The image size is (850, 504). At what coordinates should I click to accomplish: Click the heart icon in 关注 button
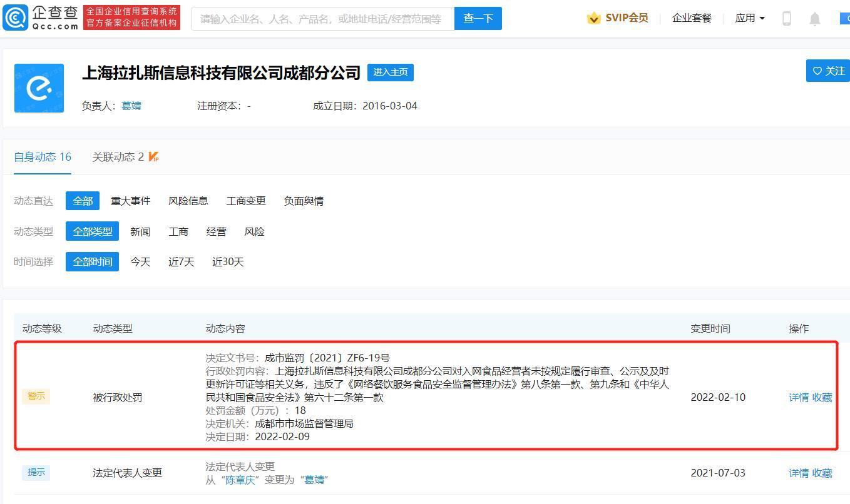tap(817, 71)
